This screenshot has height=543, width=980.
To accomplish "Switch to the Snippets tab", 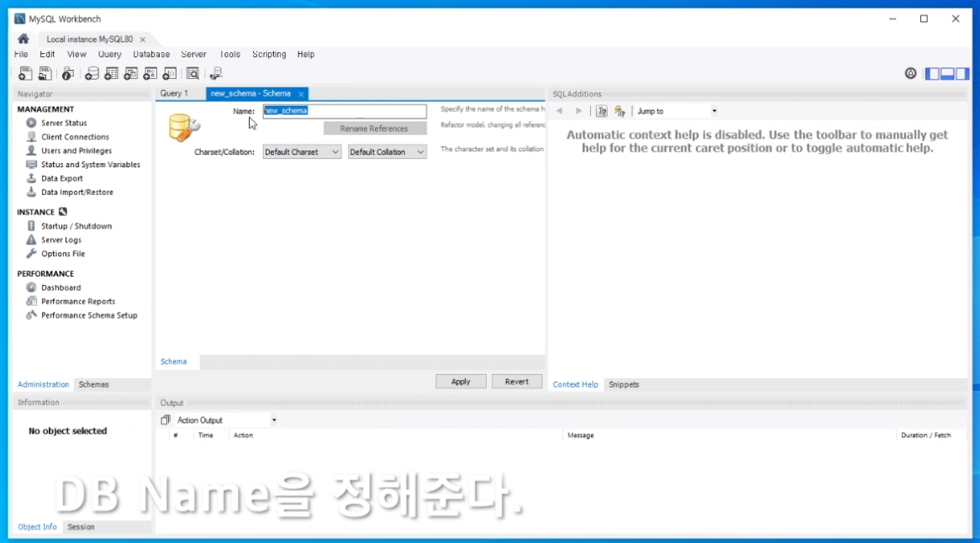I will click(x=624, y=384).
